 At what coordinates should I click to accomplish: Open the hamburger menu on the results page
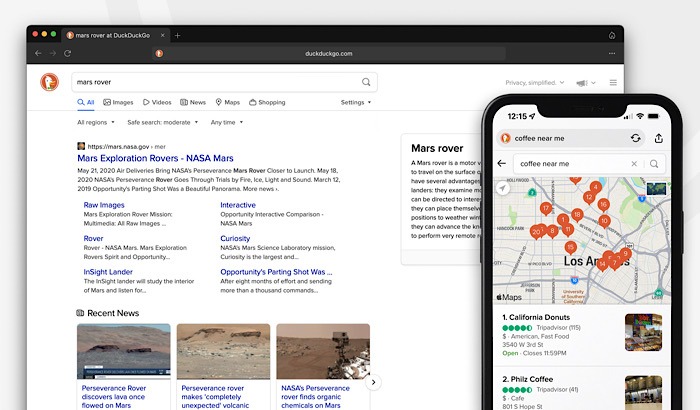pyautogui.click(x=613, y=83)
